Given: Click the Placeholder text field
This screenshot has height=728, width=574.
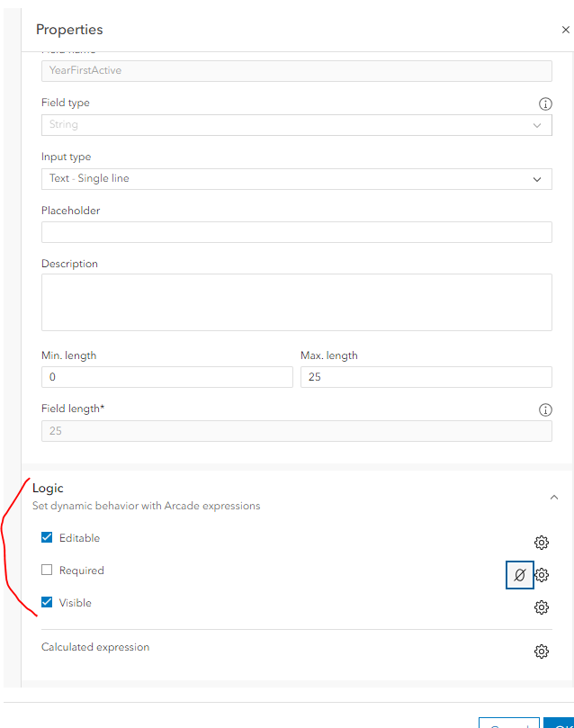Looking at the screenshot, I should (296, 232).
